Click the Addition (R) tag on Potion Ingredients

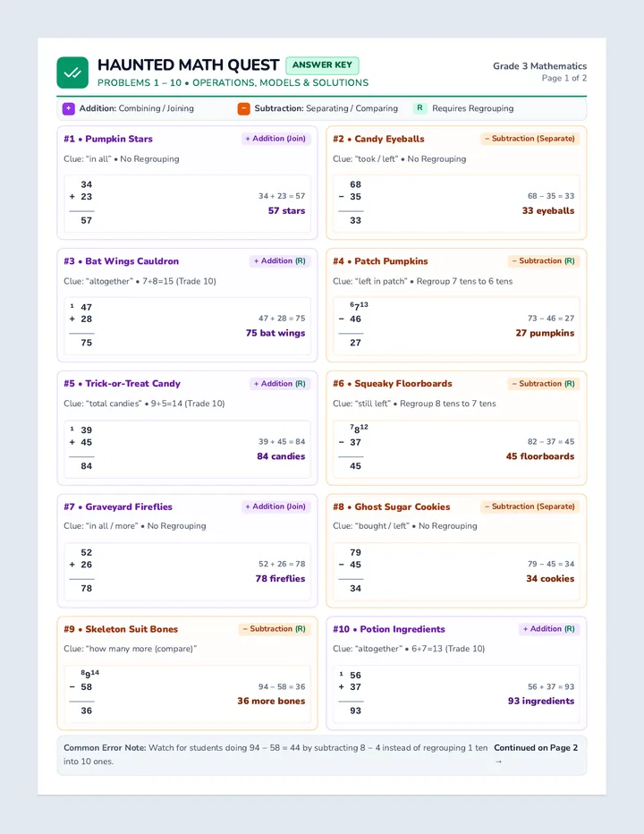(549, 629)
